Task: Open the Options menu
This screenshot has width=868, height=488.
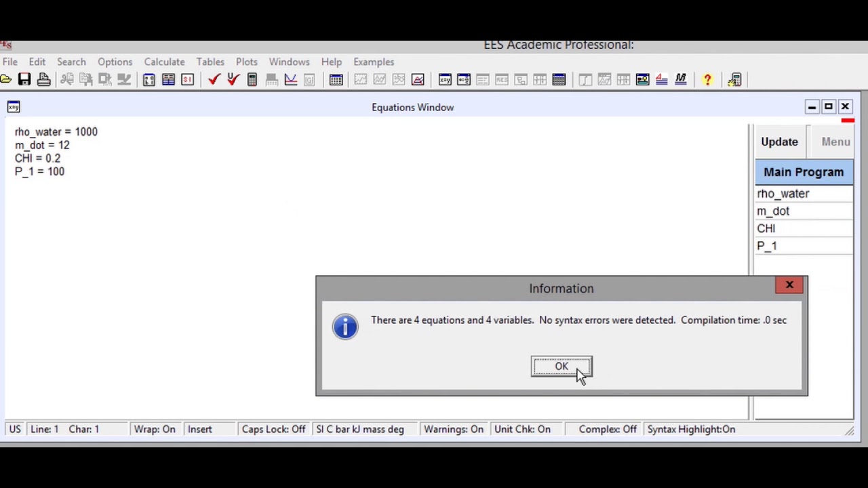Action: [115, 62]
